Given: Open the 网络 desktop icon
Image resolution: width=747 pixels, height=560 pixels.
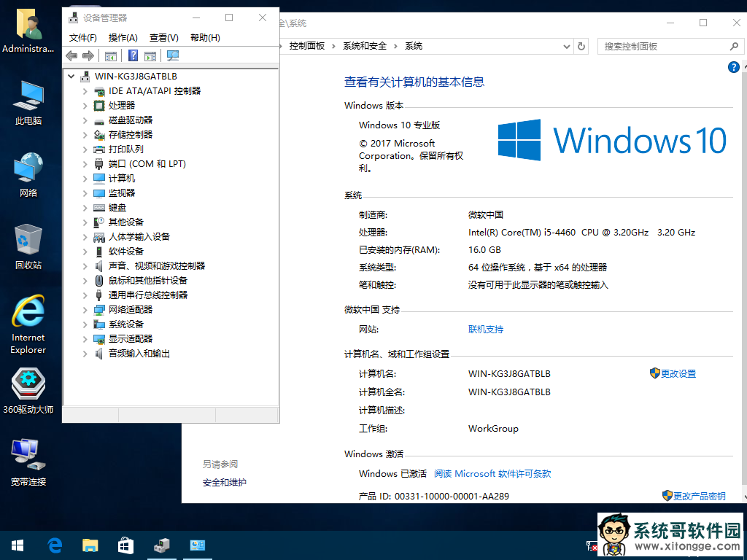Looking at the screenshot, I should point(28,175).
